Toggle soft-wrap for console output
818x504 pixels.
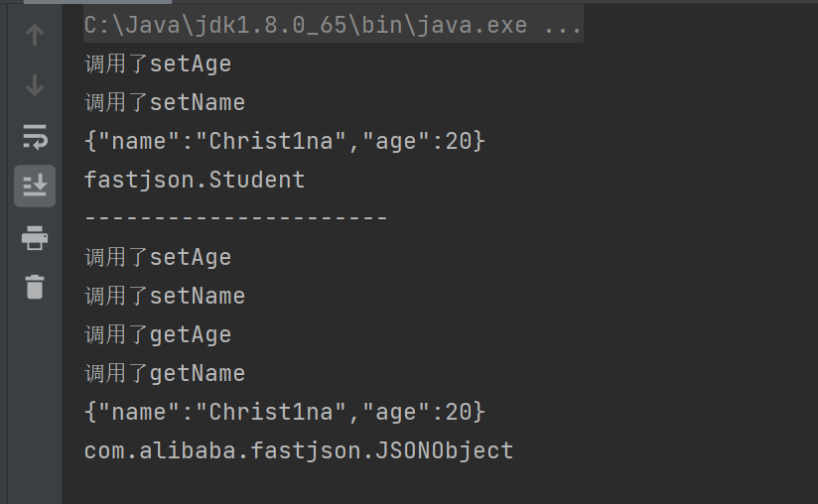point(35,136)
